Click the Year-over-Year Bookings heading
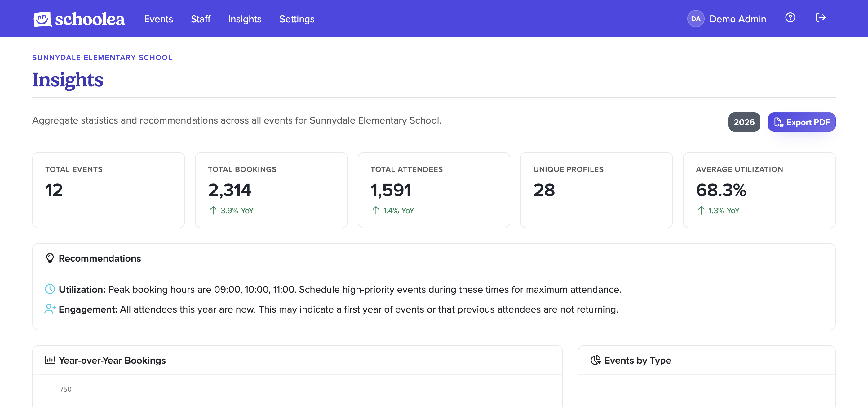This screenshot has height=407, width=868. pos(112,360)
